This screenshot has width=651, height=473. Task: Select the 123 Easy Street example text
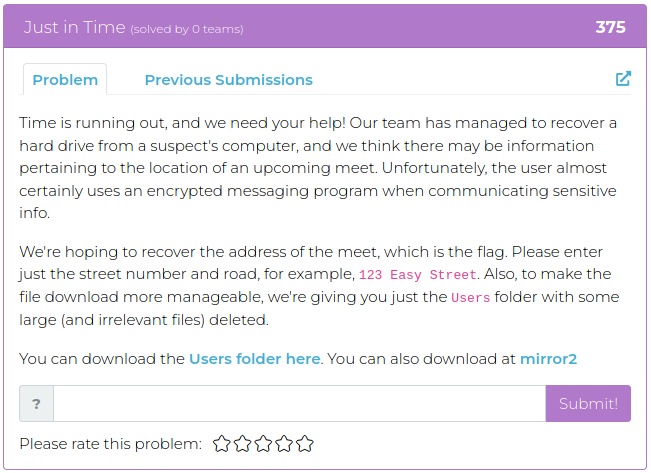(x=417, y=275)
